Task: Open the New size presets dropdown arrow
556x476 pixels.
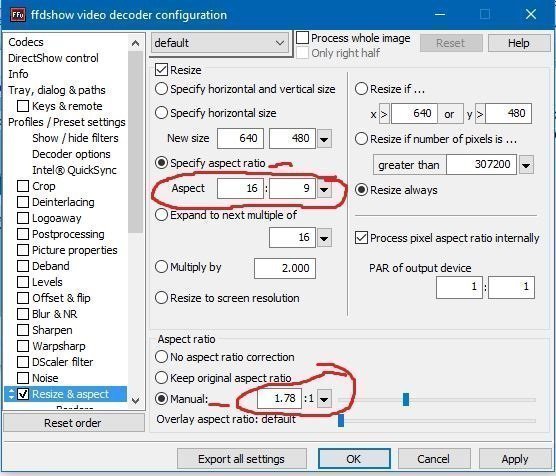Action: 324,139
